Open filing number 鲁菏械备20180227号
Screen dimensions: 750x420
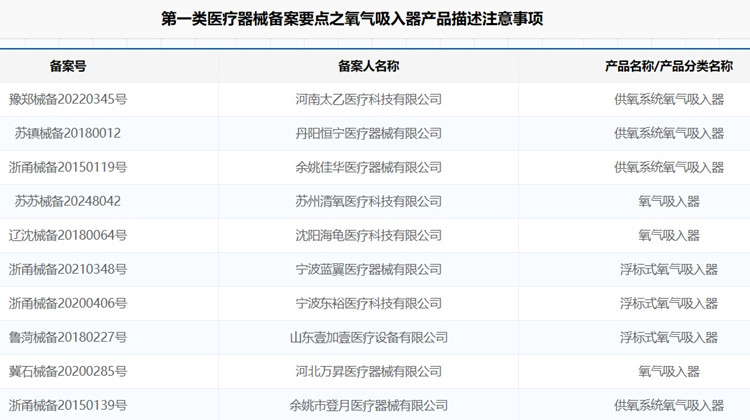tap(68, 338)
